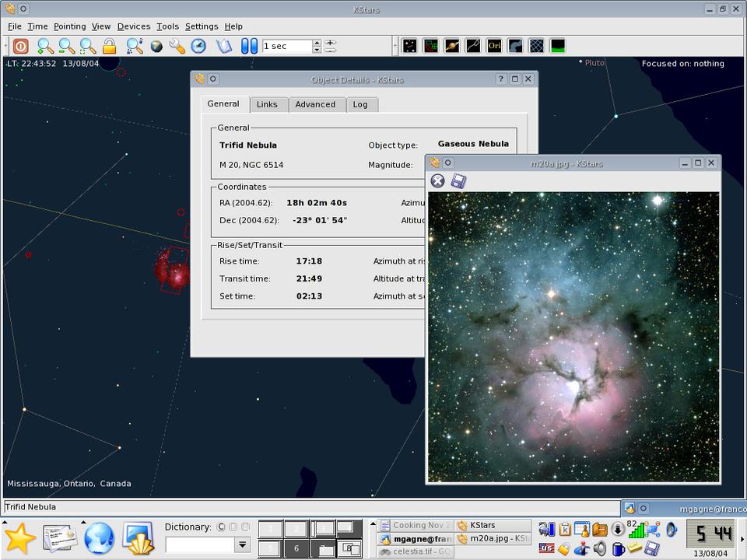The width and height of the screenshot is (747, 560).
Task: Click the save floppy icon in image viewer
Action: click(458, 181)
